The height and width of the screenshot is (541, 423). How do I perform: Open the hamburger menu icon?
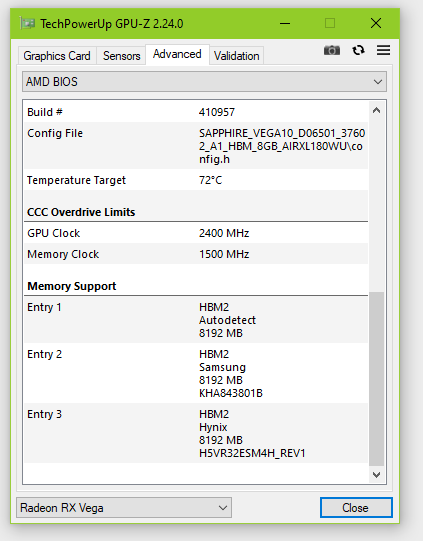tap(383, 50)
